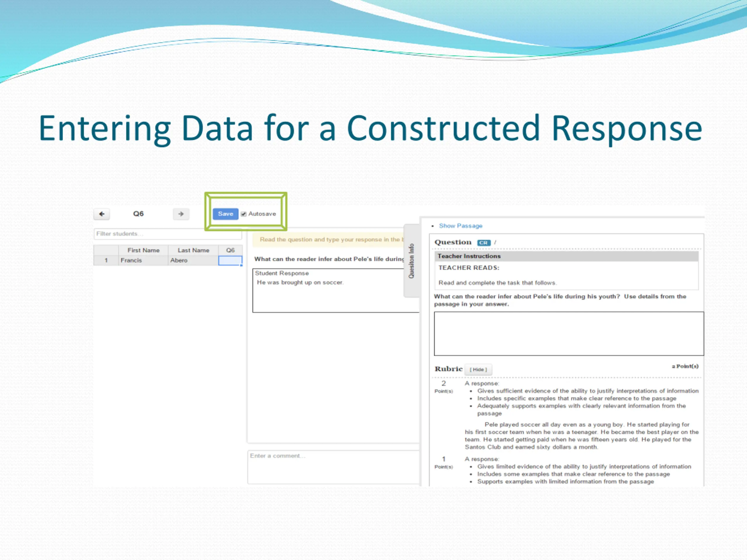The width and height of the screenshot is (747, 560).
Task: Click the Teacher Instructions header bar
Action: pos(566,256)
